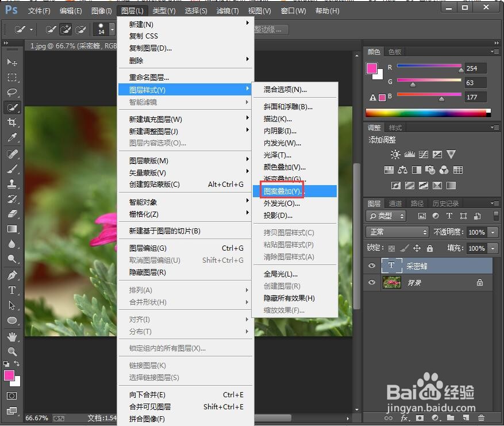Open the Curves adjustment in 添加调整 panel
504x426 pixels.
pos(424,155)
